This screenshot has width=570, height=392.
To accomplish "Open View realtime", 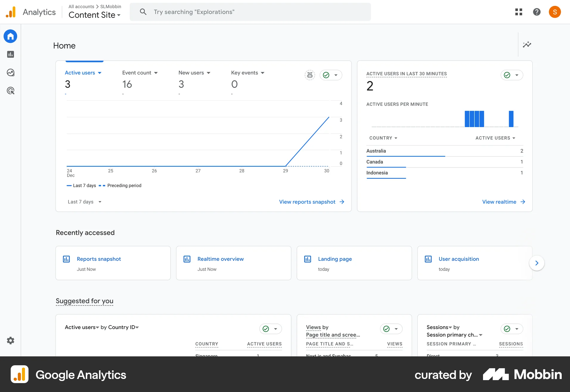I will (x=499, y=202).
